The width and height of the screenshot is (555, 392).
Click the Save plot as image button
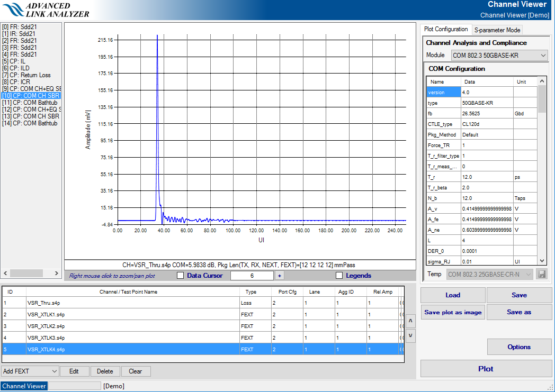click(453, 312)
